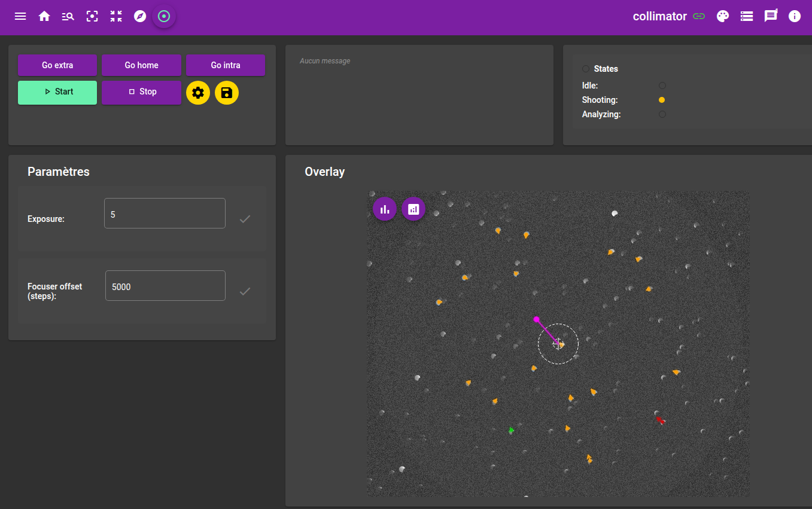Click the red arrow marker on the overlay
Screen dimensions: 812x509
[661, 421]
